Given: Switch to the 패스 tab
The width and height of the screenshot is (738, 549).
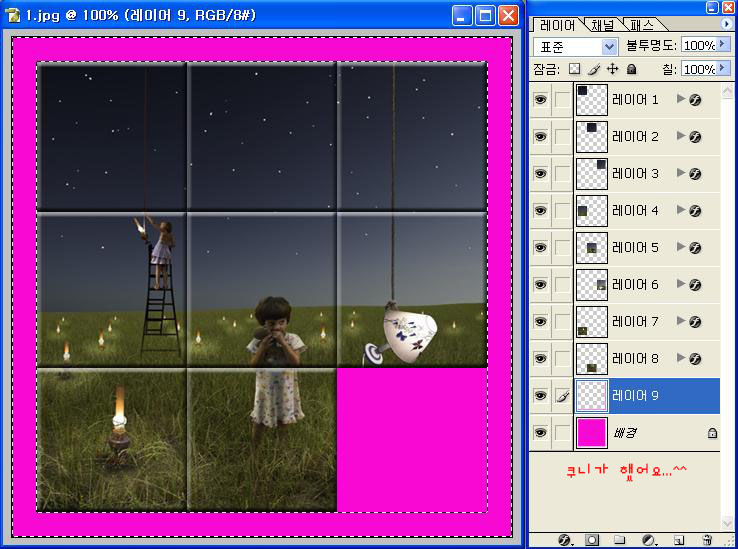Looking at the screenshot, I should tap(642, 25).
